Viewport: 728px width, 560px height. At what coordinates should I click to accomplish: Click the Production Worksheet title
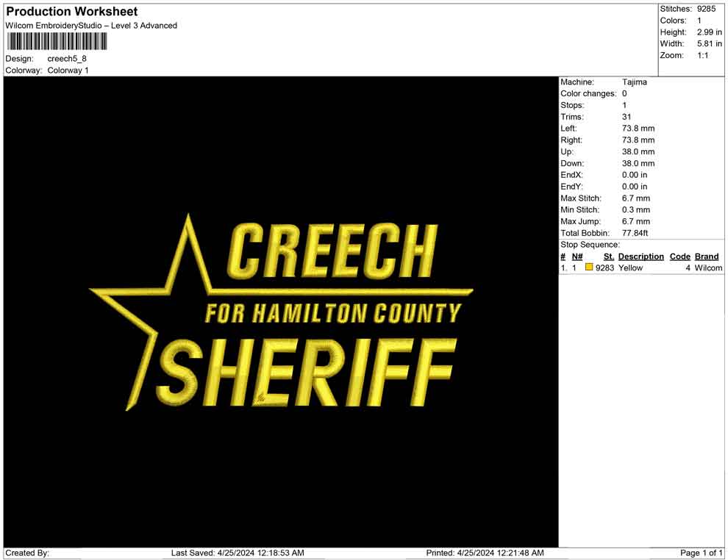pos(71,11)
